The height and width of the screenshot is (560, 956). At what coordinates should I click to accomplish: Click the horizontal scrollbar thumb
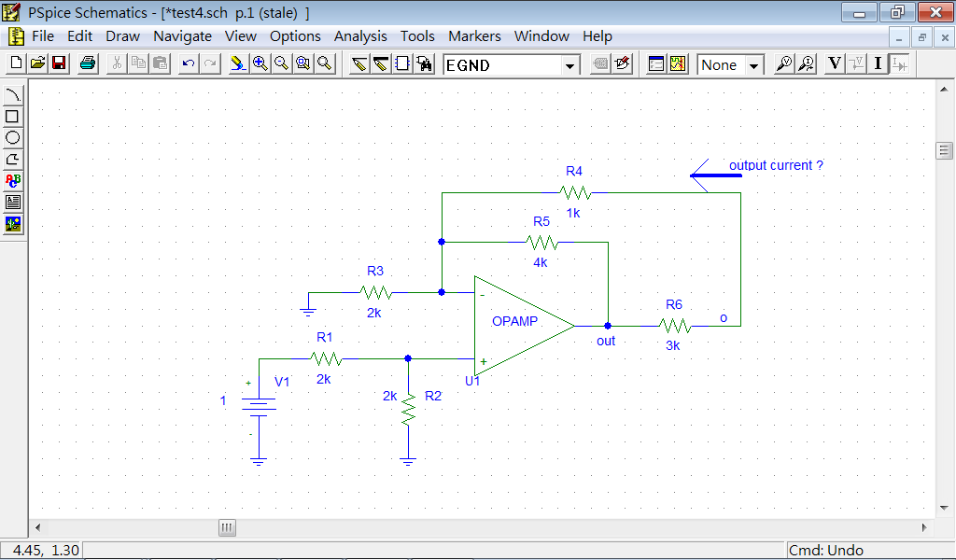227,527
